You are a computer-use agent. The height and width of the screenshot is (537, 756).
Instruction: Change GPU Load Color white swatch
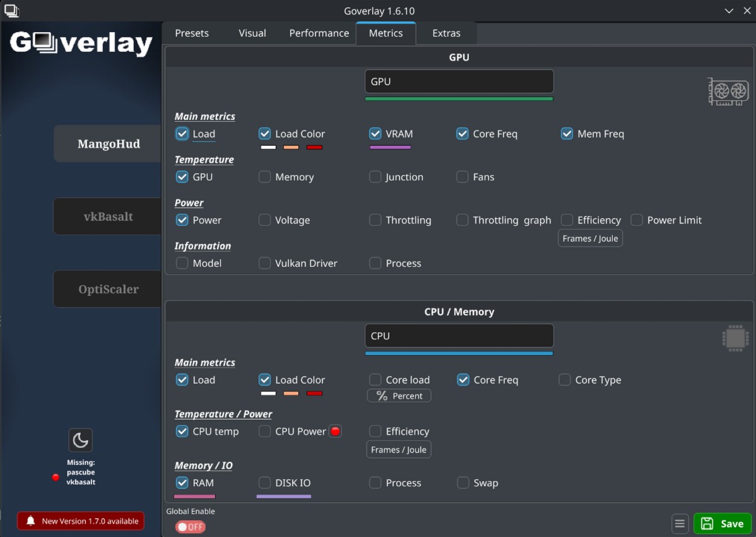[268, 148]
